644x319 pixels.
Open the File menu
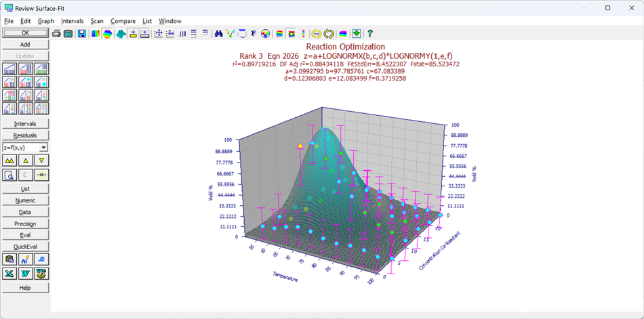click(9, 21)
